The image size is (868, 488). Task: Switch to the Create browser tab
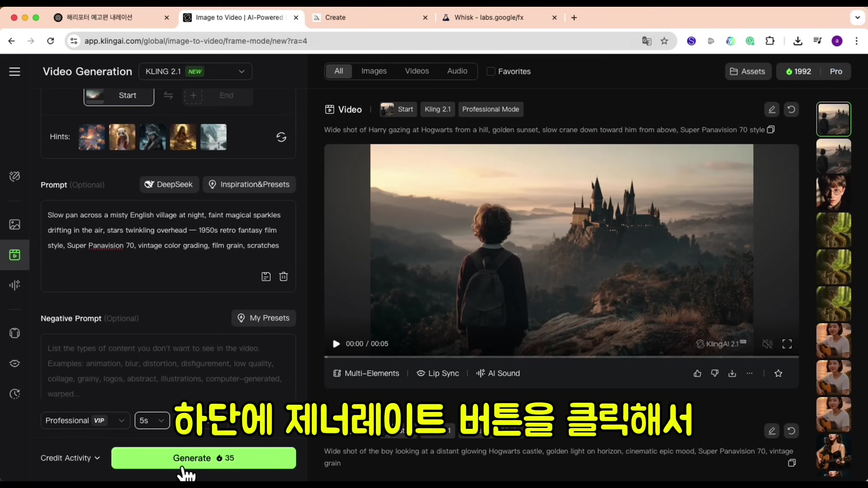[x=370, y=17]
